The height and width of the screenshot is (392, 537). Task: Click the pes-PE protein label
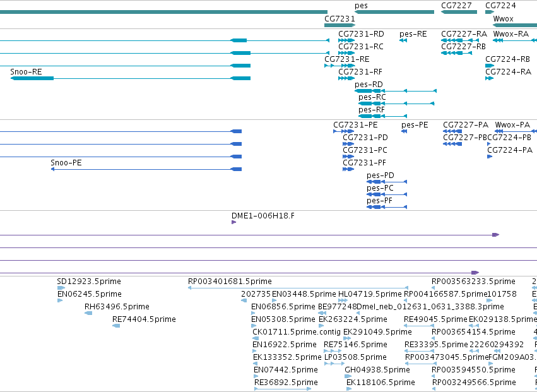(415, 125)
